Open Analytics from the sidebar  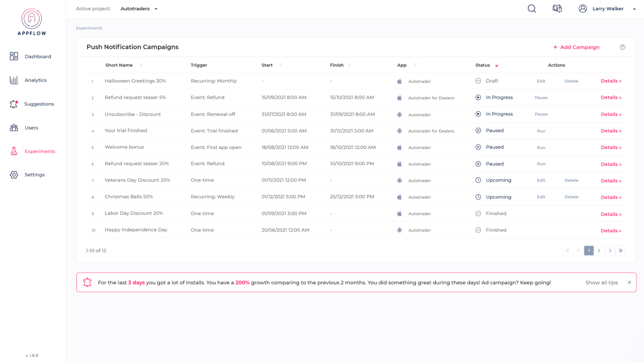tap(14, 80)
